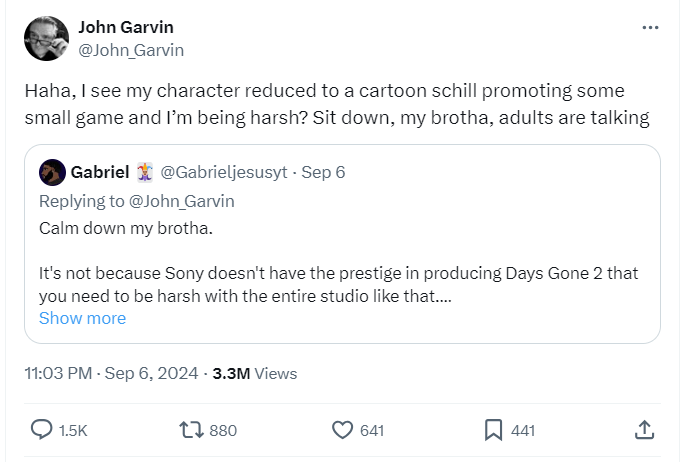Open the 11:03 PM Sep 6, 2024 timestamp
Image resolution: width=691 pixels, height=462 pixels.
click(x=110, y=374)
